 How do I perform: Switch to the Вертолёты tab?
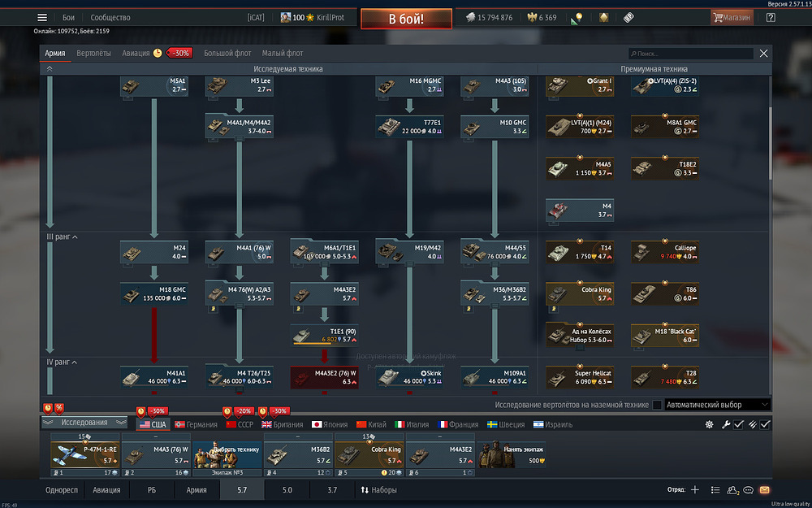(93, 54)
